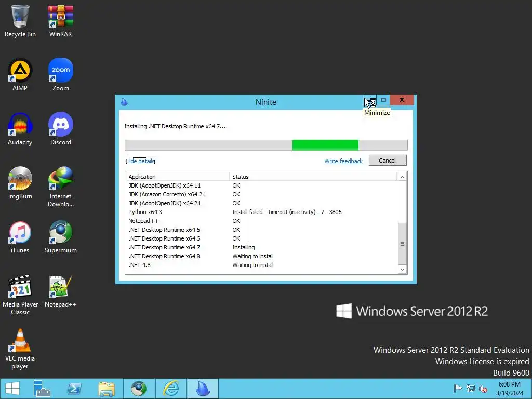Select the JDK (Amazon Corretto) x64 21 row
The height and width of the screenshot is (399, 532).
pyautogui.click(x=262, y=194)
